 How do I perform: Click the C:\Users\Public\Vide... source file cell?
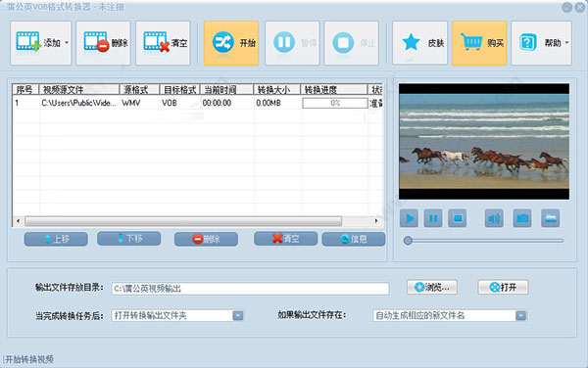coord(78,103)
